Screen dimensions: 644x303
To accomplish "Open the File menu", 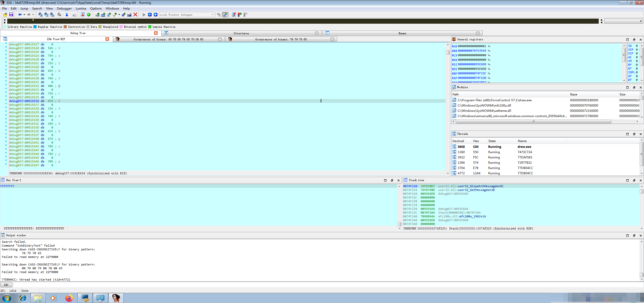I will tap(5, 8).
